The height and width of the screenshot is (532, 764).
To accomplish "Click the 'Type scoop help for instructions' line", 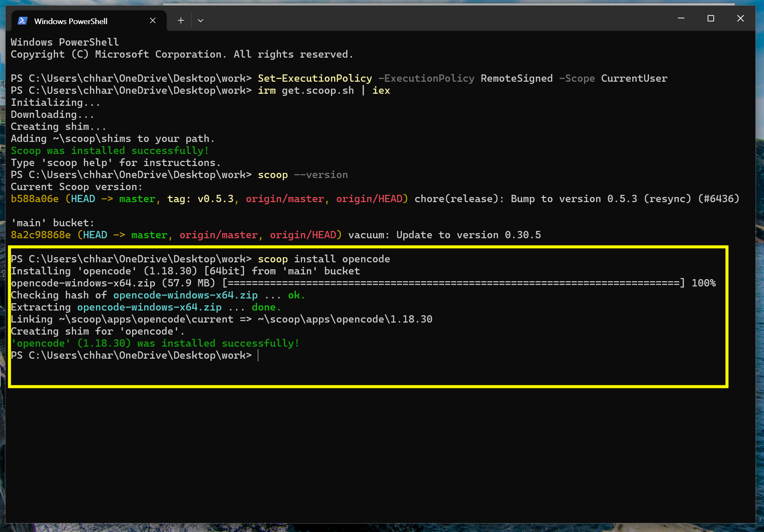I will (x=116, y=163).
